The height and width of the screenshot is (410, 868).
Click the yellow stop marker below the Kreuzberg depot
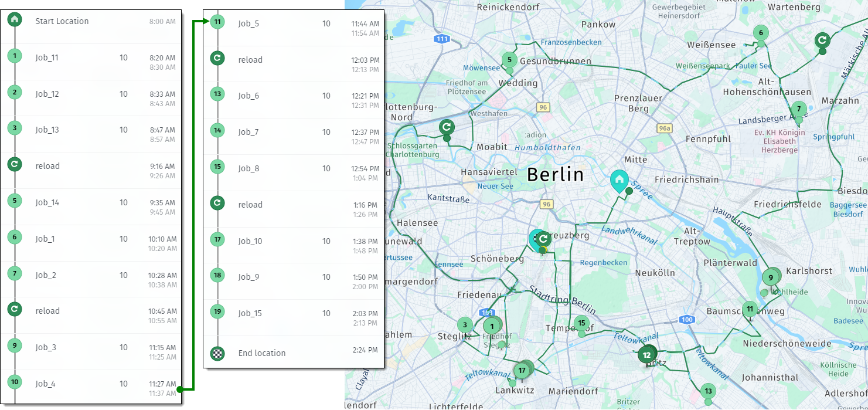coord(542,250)
